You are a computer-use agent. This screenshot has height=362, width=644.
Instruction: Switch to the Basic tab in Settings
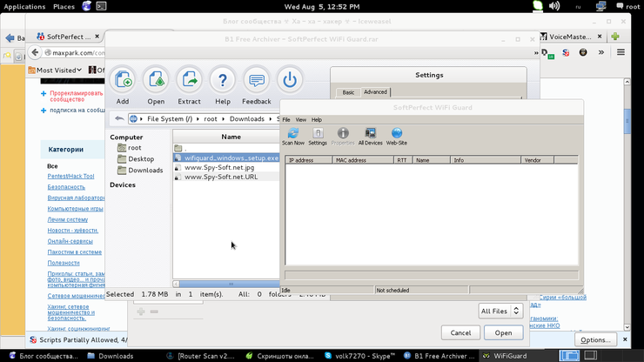point(348,92)
